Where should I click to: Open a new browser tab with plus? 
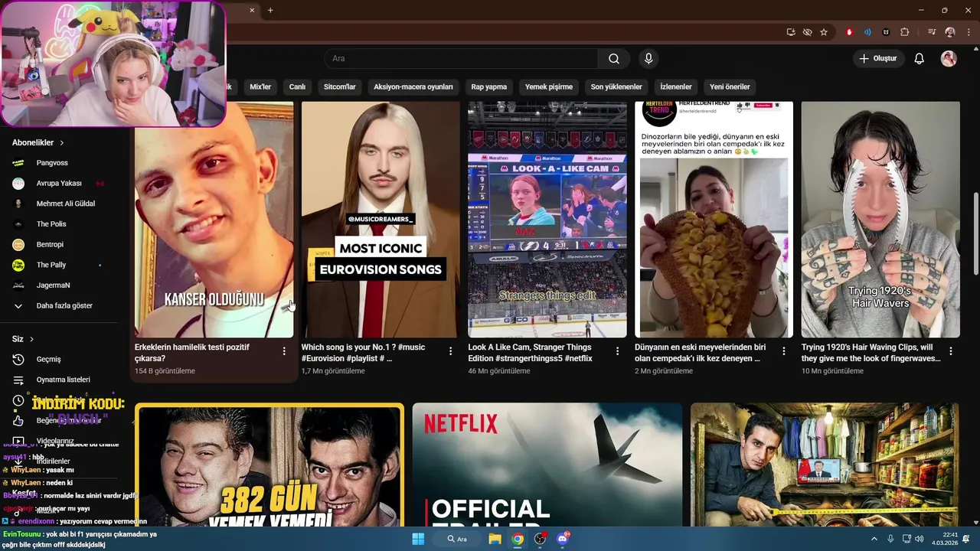[x=270, y=10]
